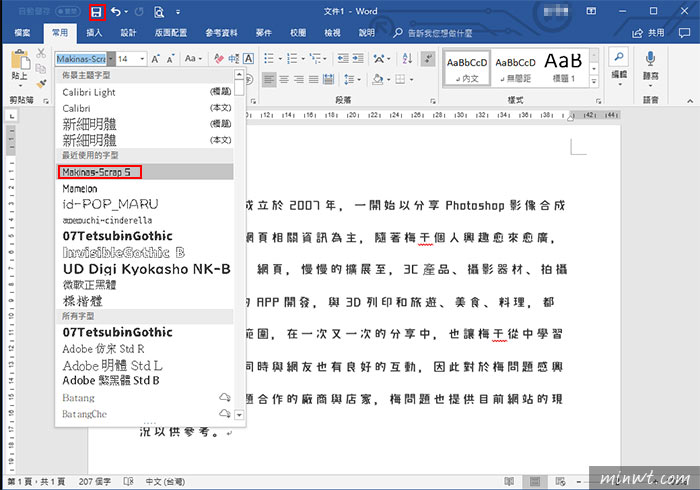The width and height of the screenshot is (700, 490).
Task: Align text right
Action: point(299,80)
